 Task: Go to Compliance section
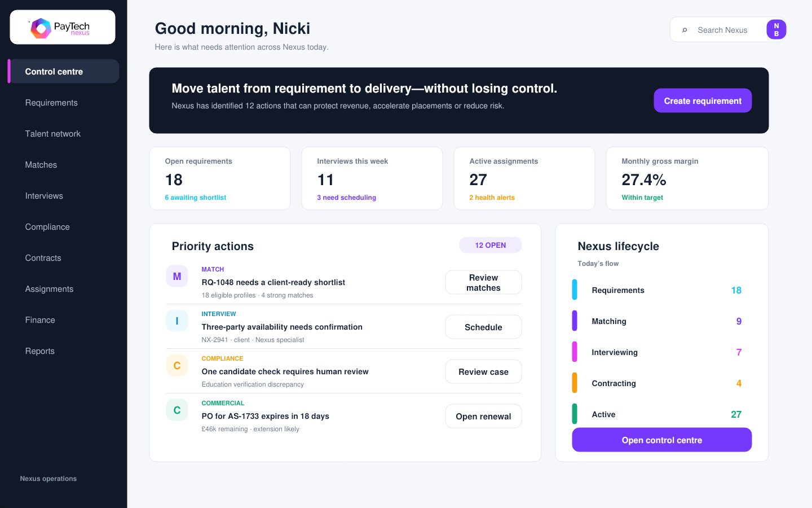pyautogui.click(x=47, y=227)
